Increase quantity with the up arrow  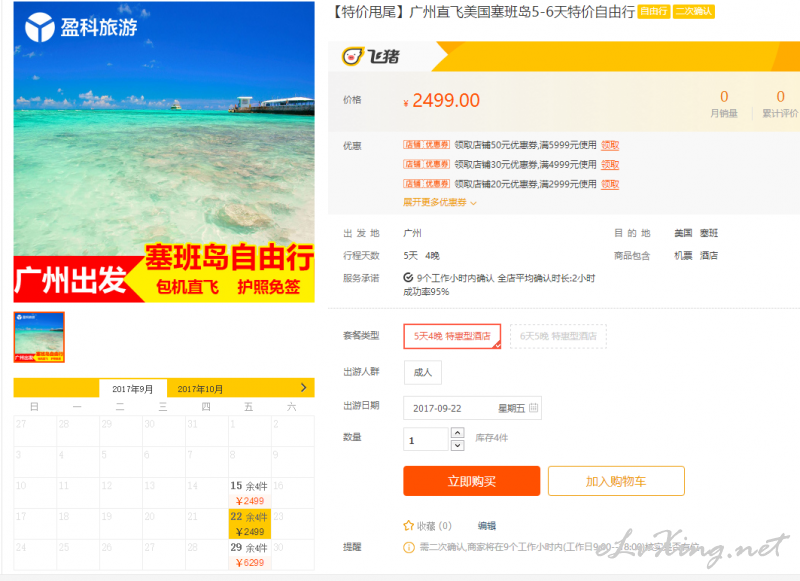pyautogui.click(x=458, y=433)
